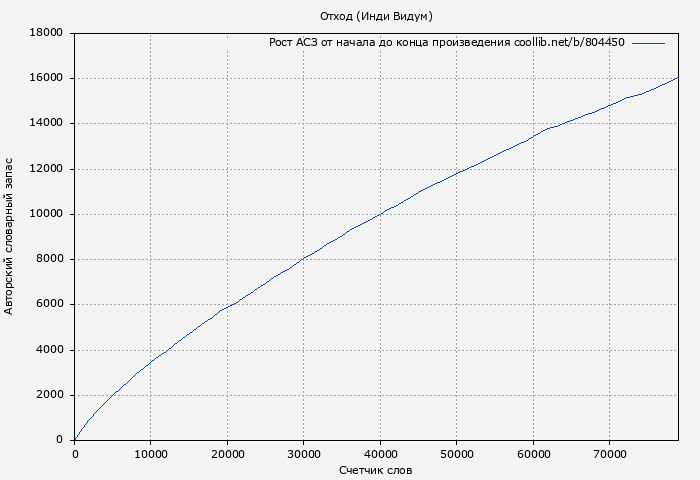Click the 50000 x-axis tick label
700x480 pixels.
pos(456,453)
